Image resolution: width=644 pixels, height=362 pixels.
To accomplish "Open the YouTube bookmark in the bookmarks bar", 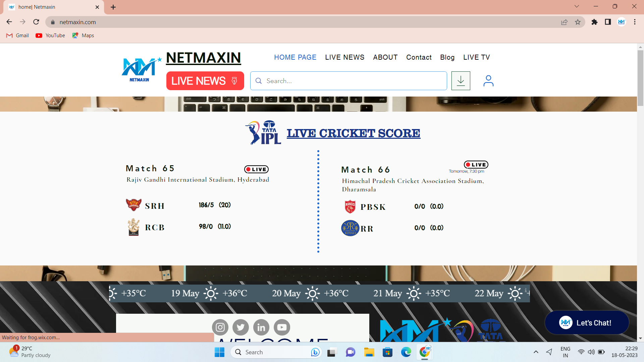I will [x=50, y=36].
